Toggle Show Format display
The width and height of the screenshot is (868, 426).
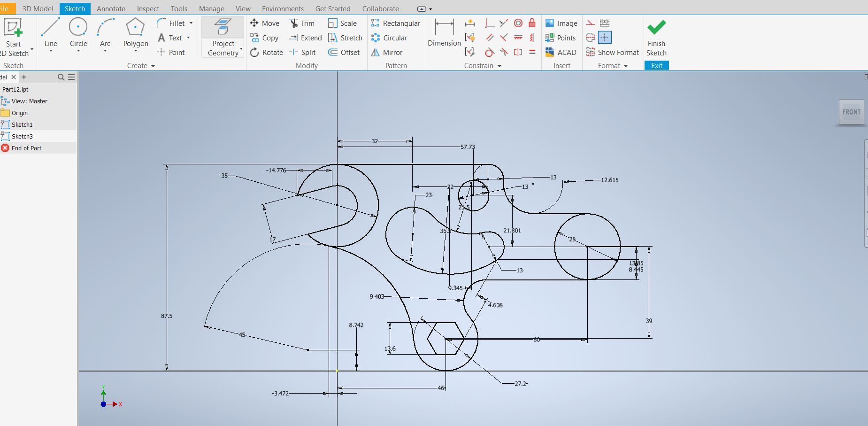(613, 53)
